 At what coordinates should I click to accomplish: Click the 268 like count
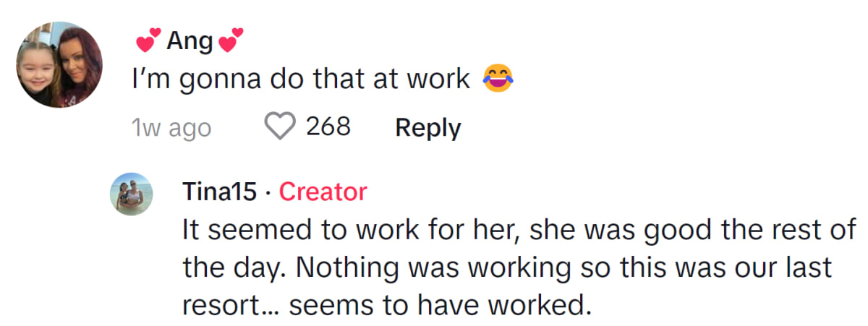[328, 127]
